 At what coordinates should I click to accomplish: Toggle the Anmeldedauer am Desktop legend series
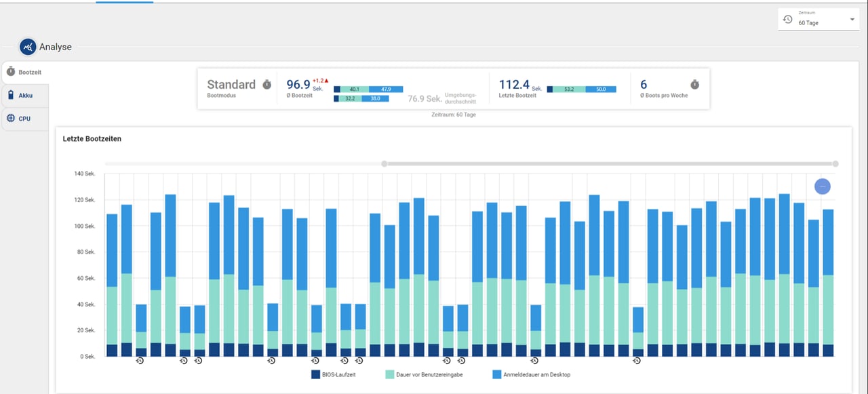(532, 374)
